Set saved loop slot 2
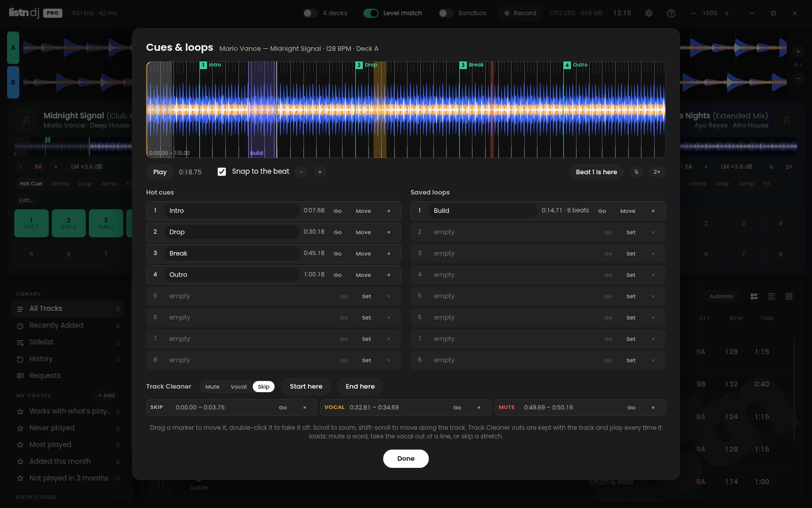812x508 pixels. point(631,232)
